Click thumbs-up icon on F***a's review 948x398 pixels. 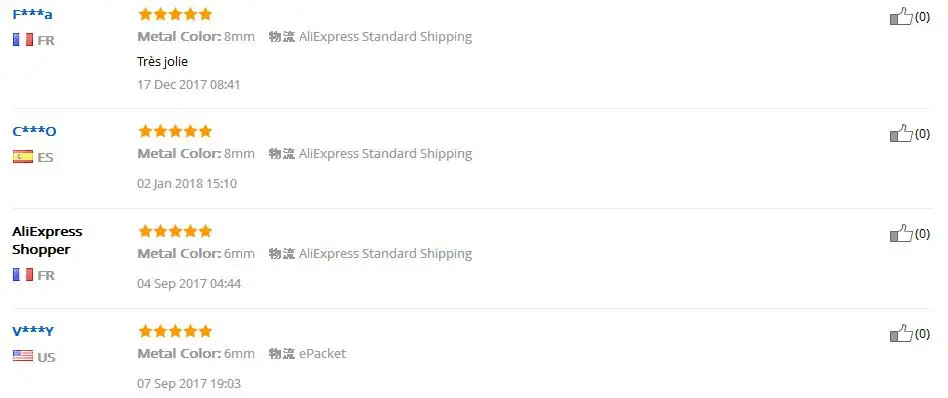(901, 17)
